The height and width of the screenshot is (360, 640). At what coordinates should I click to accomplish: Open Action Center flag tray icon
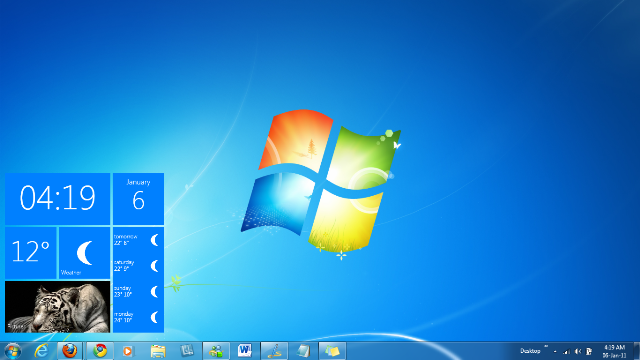[589, 351]
